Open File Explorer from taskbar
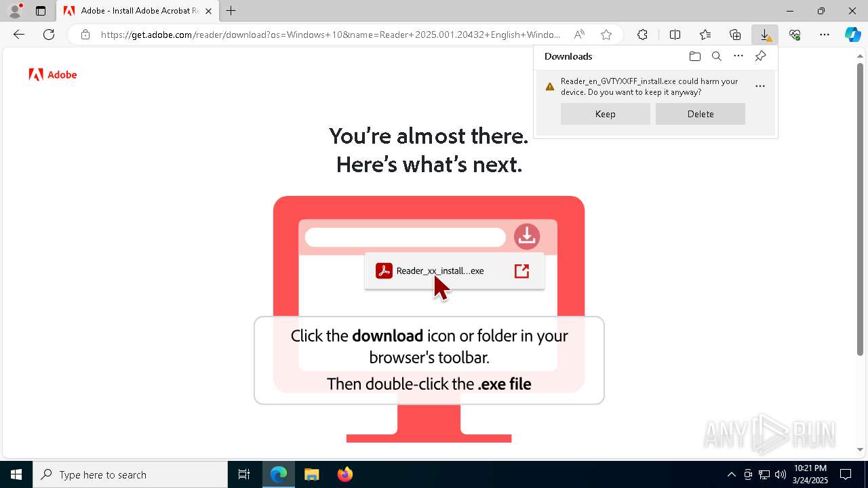Viewport: 868px width, 488px height. 311,474
